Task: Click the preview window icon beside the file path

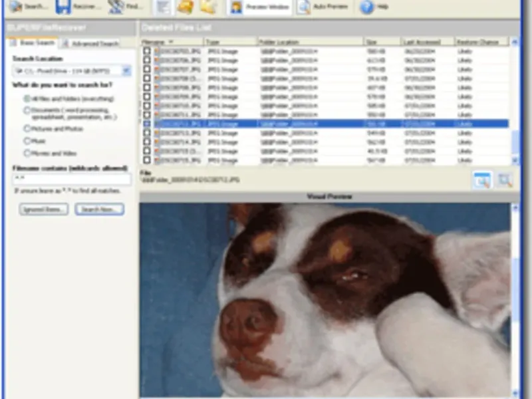Action: (x=481, y=180)
